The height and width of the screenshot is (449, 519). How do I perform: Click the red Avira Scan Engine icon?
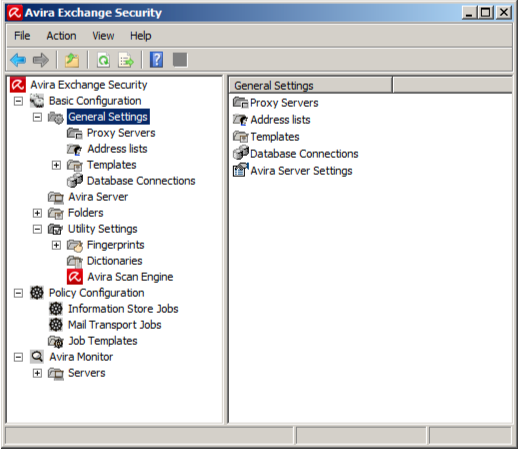point(75,277)
